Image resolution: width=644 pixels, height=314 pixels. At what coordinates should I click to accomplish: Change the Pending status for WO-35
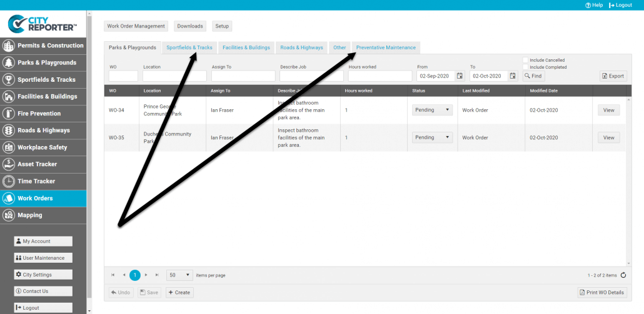click(x=432, y=137)
